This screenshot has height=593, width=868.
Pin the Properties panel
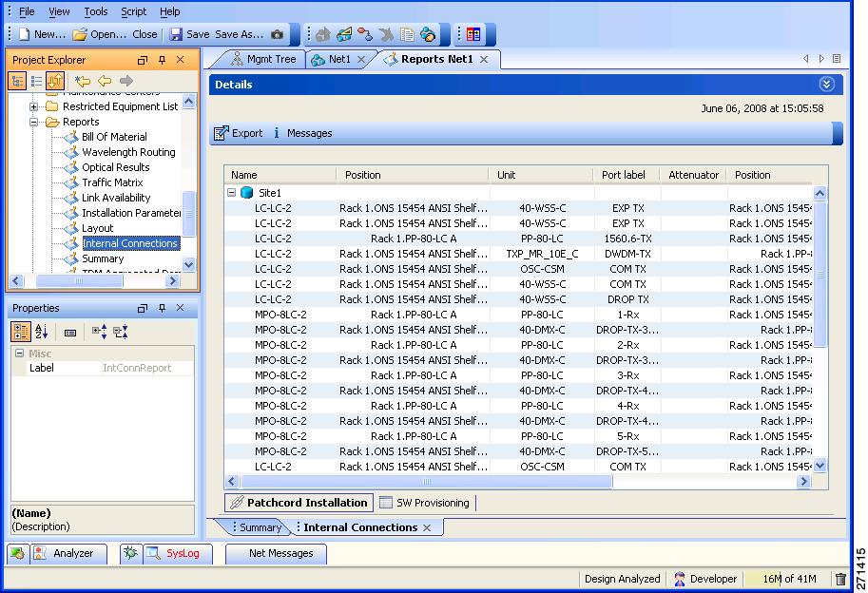coord(162,308)
